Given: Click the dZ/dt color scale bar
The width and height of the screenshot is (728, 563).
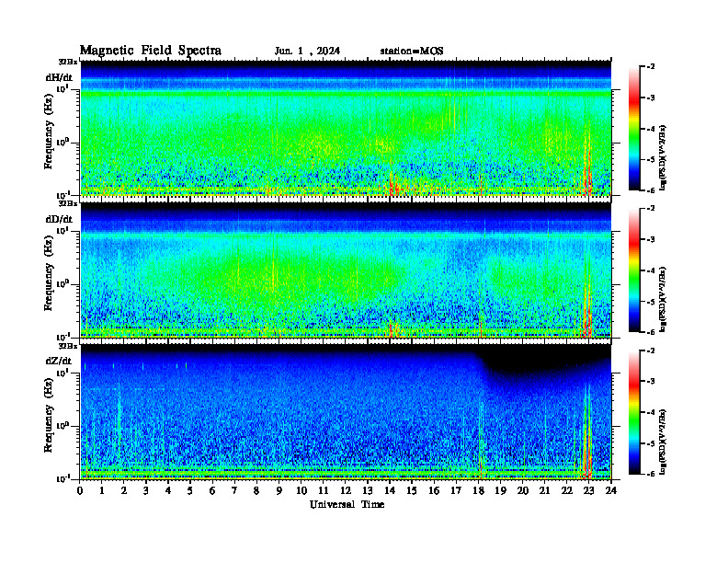Looking at the screenshot, I should coord(634,412).
